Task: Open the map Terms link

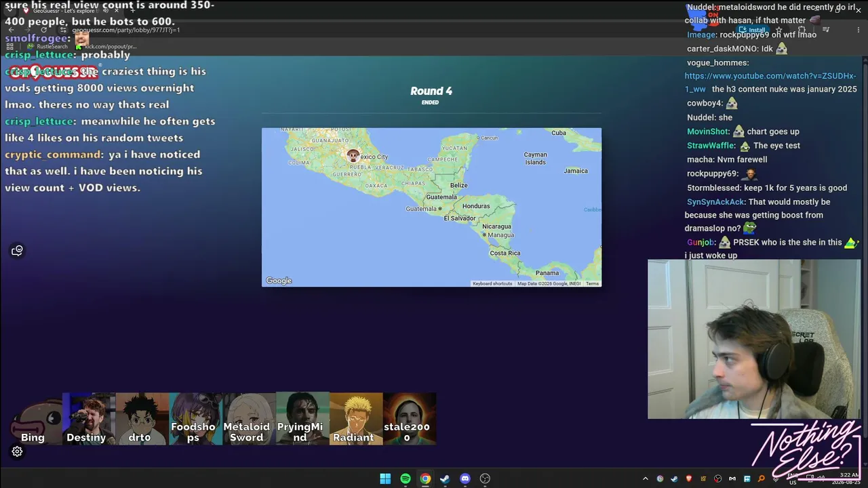Action: point(592,283)
